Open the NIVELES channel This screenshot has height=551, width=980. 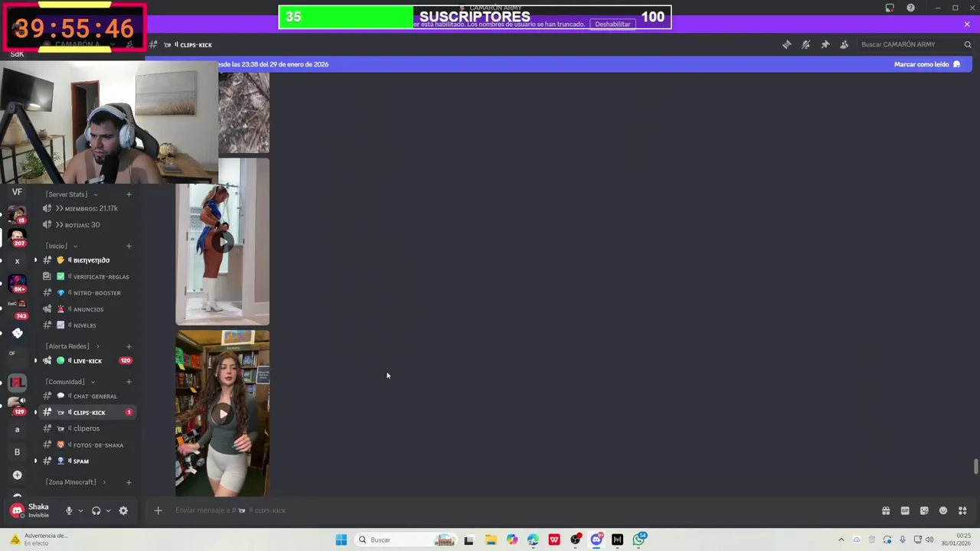coord(87,325)
